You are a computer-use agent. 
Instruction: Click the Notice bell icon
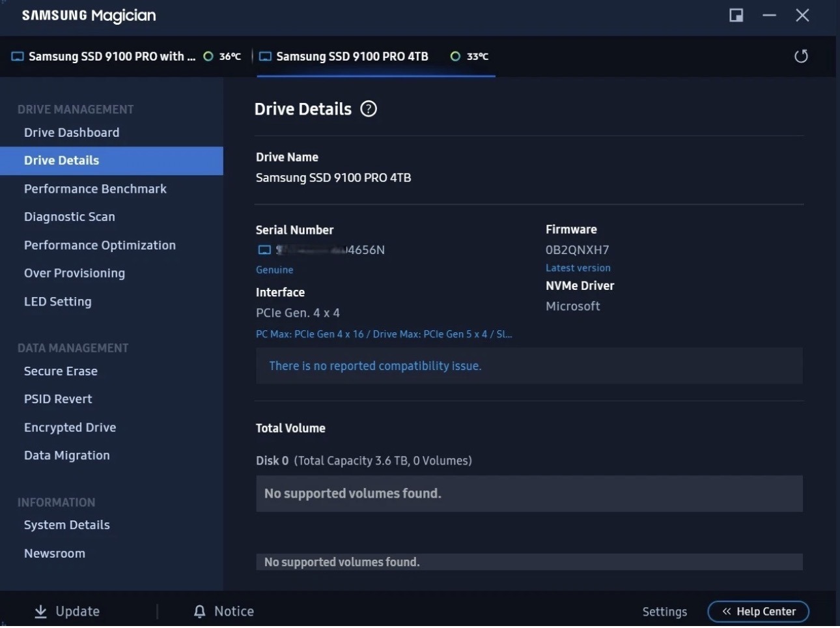click(200, 611)
